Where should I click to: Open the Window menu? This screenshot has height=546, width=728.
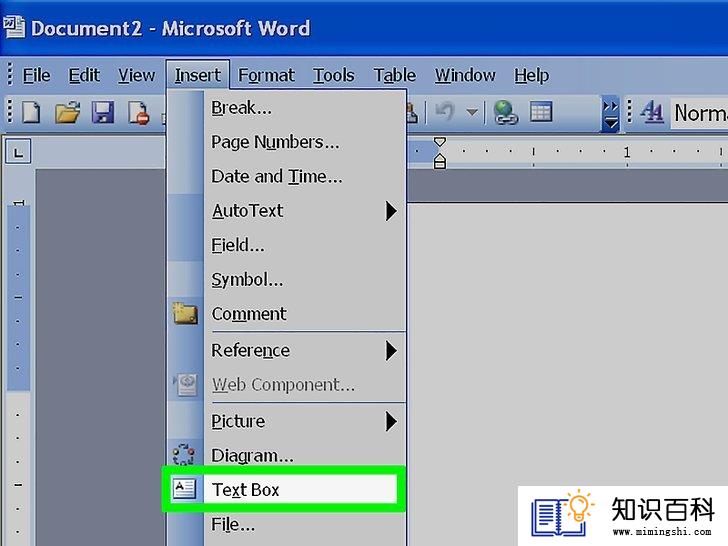pos(465,75)
